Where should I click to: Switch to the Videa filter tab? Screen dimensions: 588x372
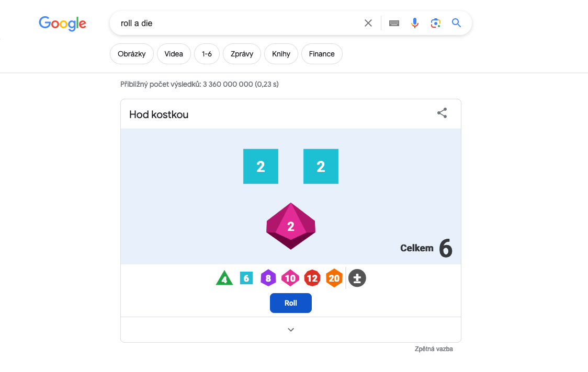[x=174, y=54]
